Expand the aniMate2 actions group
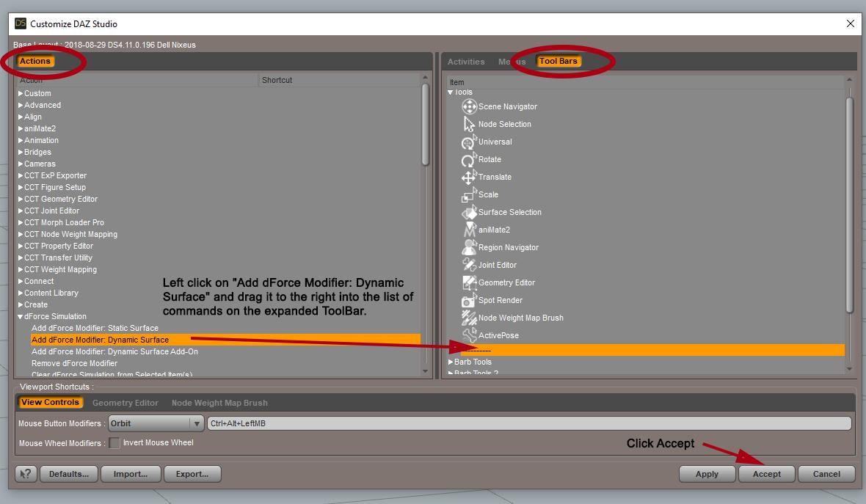This screenshot has height=504, width=866. tap(21, 128)
